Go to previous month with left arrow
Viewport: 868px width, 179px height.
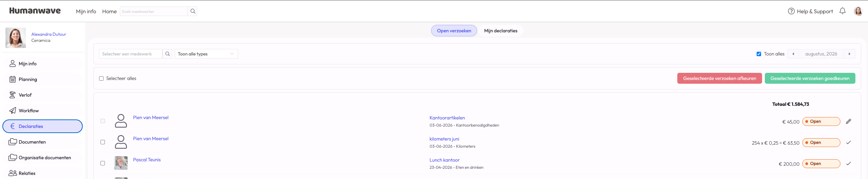click(x=793, y=54)
